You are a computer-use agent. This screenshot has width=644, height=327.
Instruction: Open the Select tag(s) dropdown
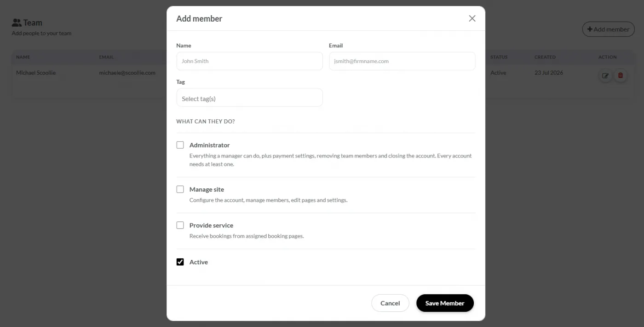(x=249, y=98)
